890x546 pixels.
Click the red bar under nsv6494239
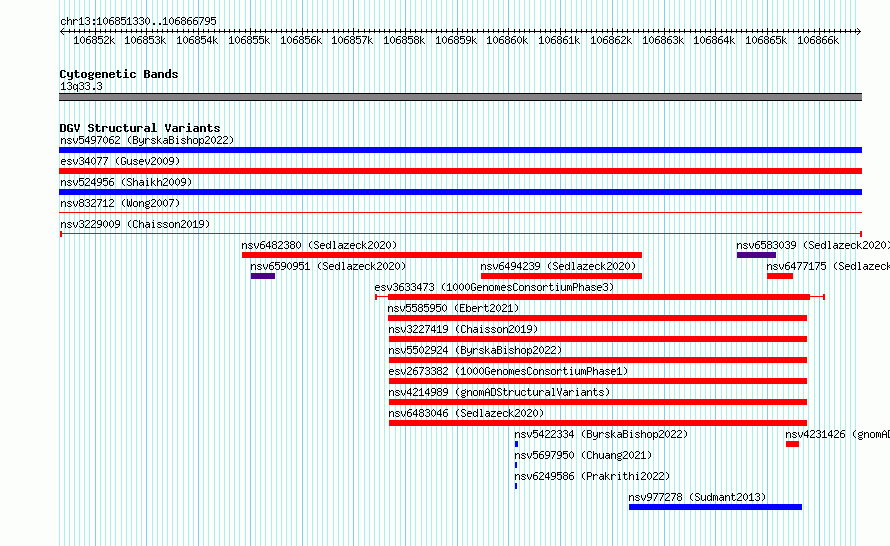(x=561, y=276)
